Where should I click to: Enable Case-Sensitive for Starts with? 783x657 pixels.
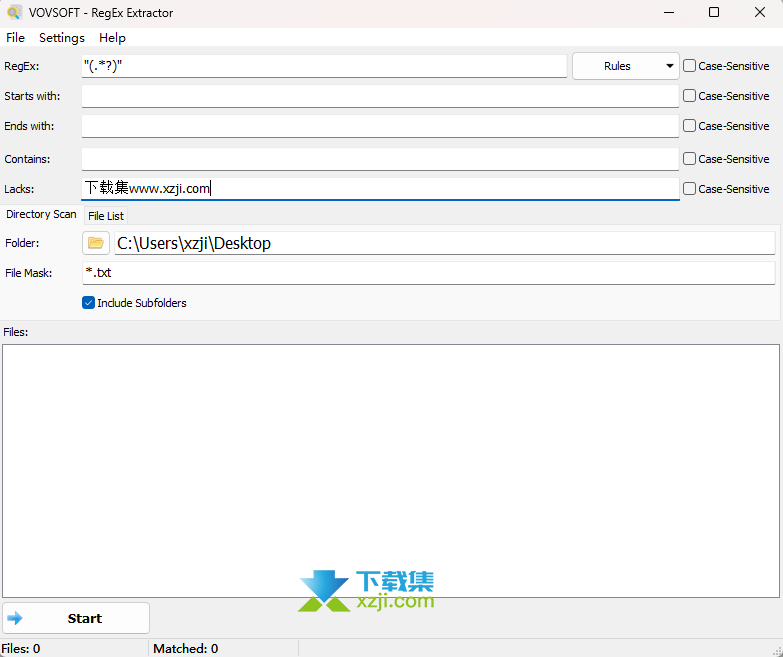[x=689, y=96]
